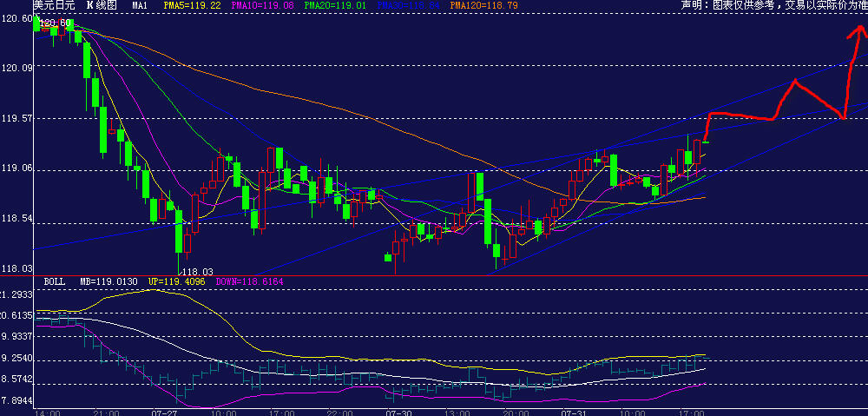Viewport: 868px width, 416px height.
Task: Click the 22:00 time axis label
Action: 340,413
